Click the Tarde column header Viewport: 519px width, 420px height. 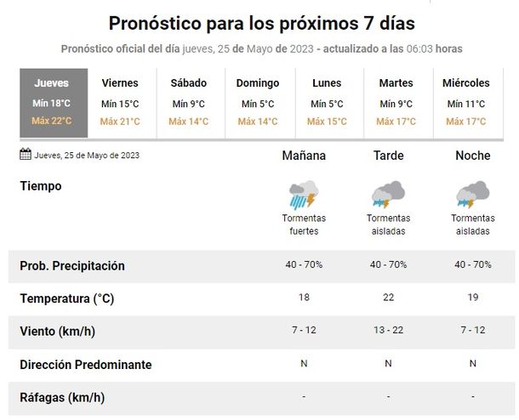pyautogui.click(x=388, y=156)
